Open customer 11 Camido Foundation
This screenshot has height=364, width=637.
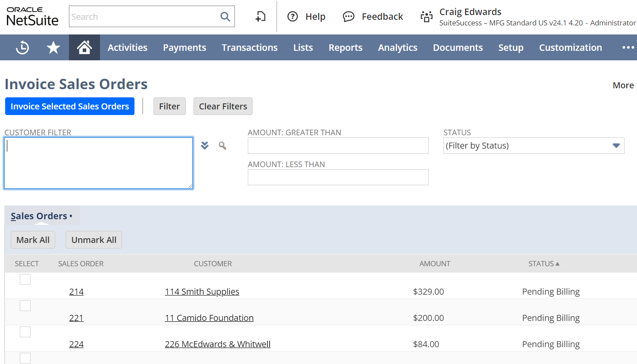point(209,318)
